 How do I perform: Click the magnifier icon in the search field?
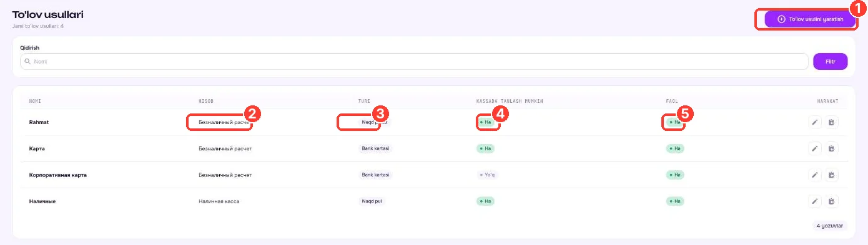tap(27, 61)
